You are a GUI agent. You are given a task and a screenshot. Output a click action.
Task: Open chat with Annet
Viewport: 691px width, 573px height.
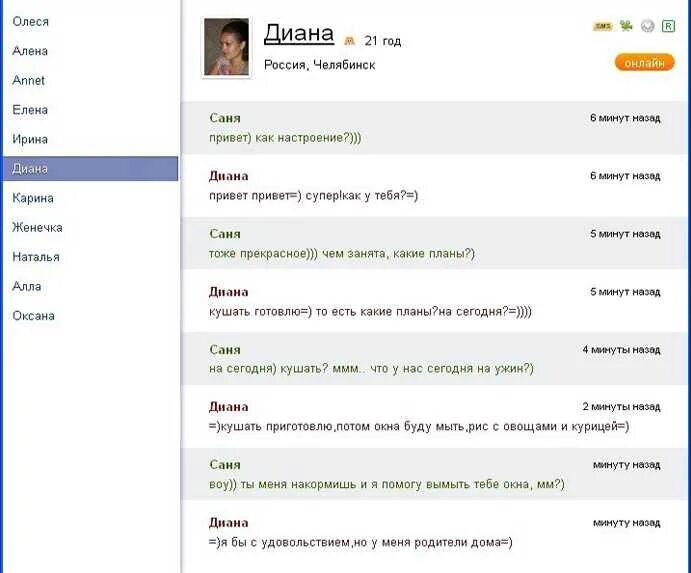[29, 80]
